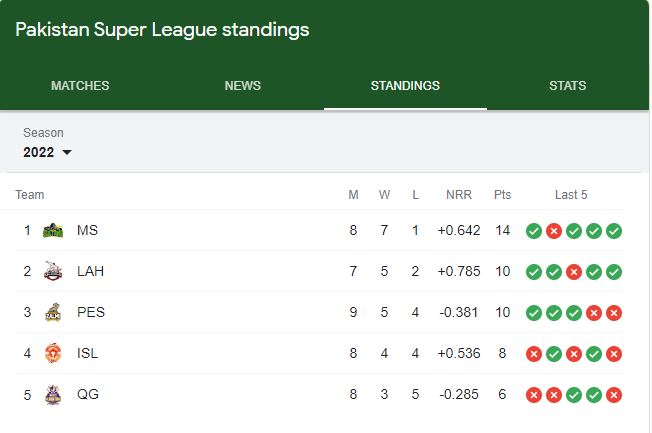
Task: Click the Lahore Qalandars (LAH) team logo
Action: pos(53,271)
